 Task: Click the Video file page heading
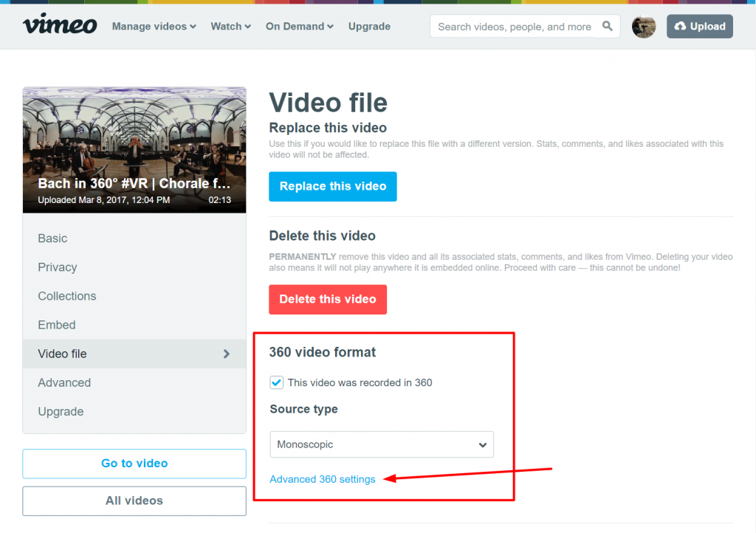click(328, 103)
